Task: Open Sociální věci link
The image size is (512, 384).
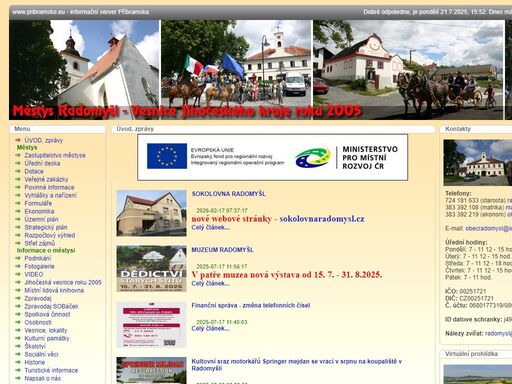Action: pos(41,354)
